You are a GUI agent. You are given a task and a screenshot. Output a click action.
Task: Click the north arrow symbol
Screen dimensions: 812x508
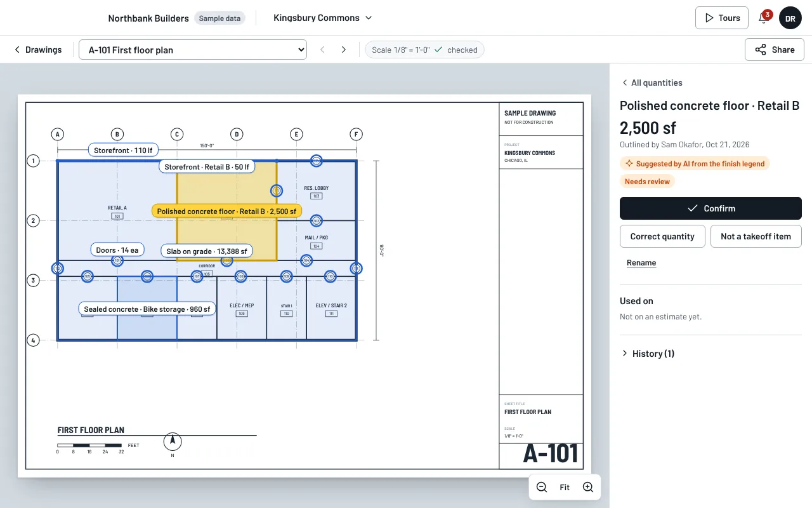click(173, 441)
